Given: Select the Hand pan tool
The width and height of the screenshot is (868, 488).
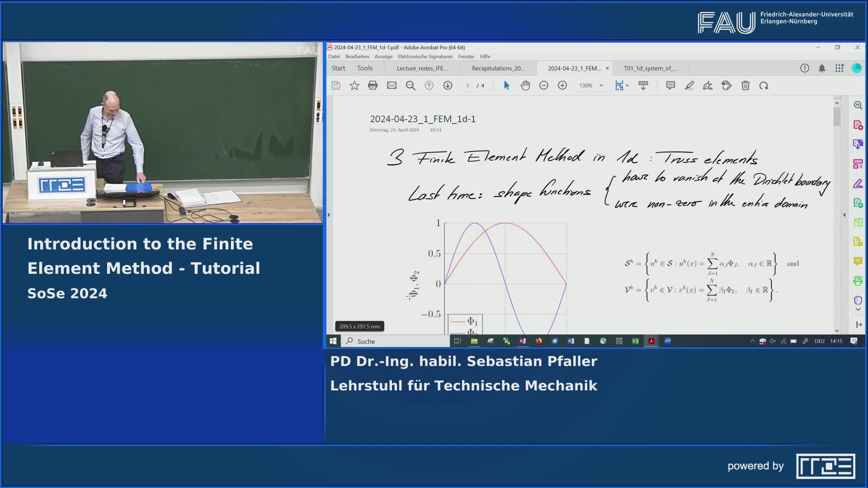Looking at the screenshot, I should point(525,85).
